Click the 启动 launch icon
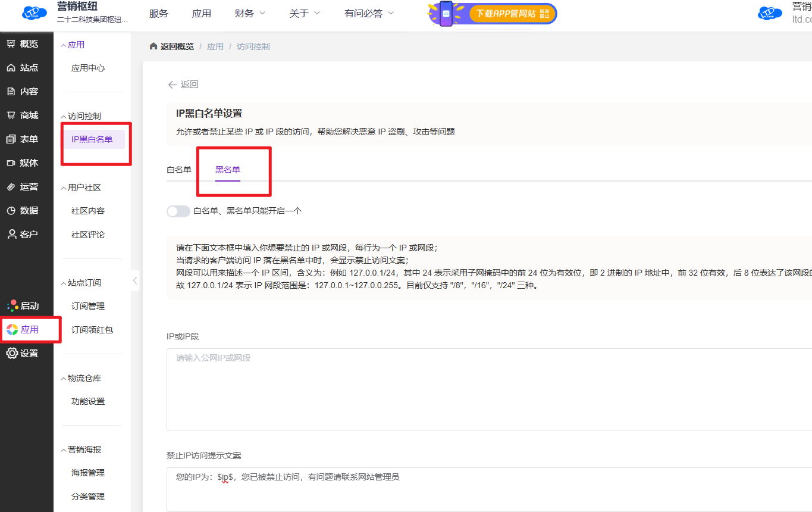 (12, 306)
